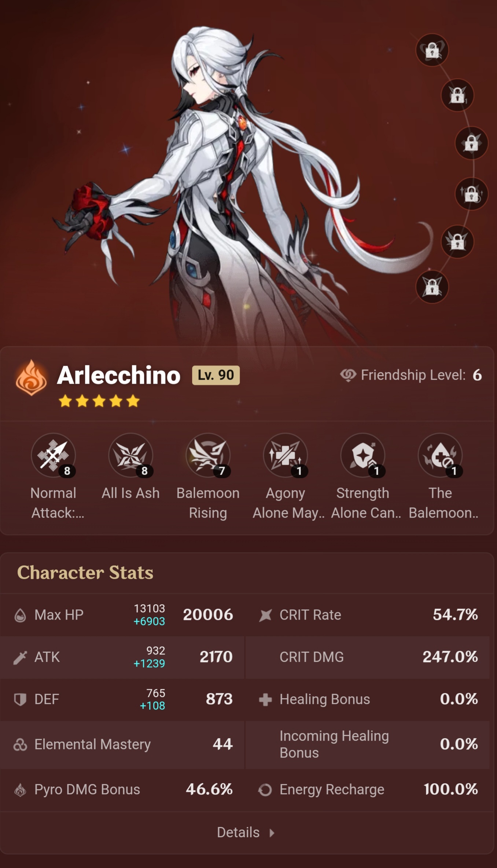Select the All Is Ash skill icon

pyautogui.click(x=131, y=455)
